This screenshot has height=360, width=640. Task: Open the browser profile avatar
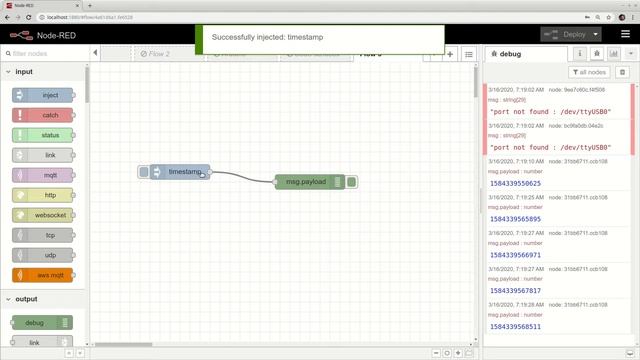click(622, 17)
